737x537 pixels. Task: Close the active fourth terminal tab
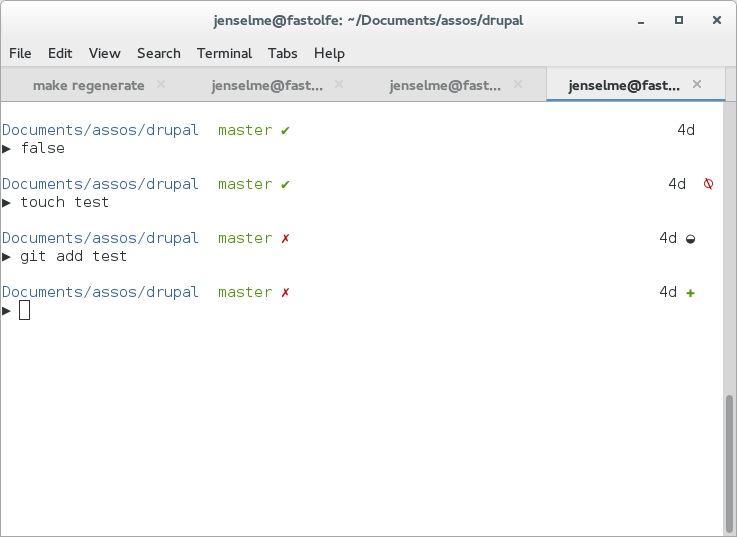tap(697, 84)
